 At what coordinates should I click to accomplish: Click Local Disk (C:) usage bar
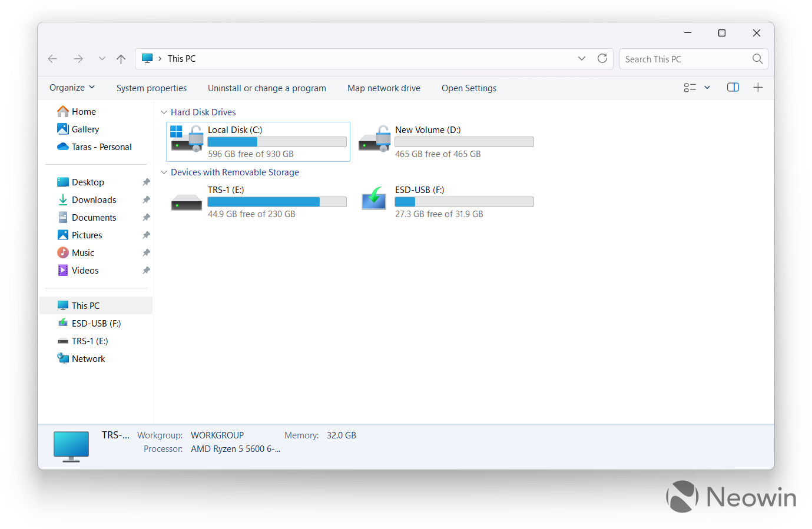point(277,142)
